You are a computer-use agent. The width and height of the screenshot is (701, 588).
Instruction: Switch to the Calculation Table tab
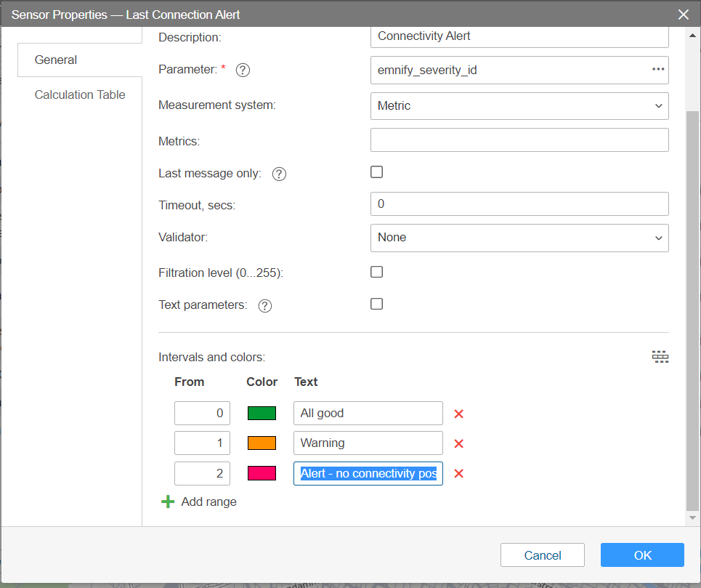(80, 94)
